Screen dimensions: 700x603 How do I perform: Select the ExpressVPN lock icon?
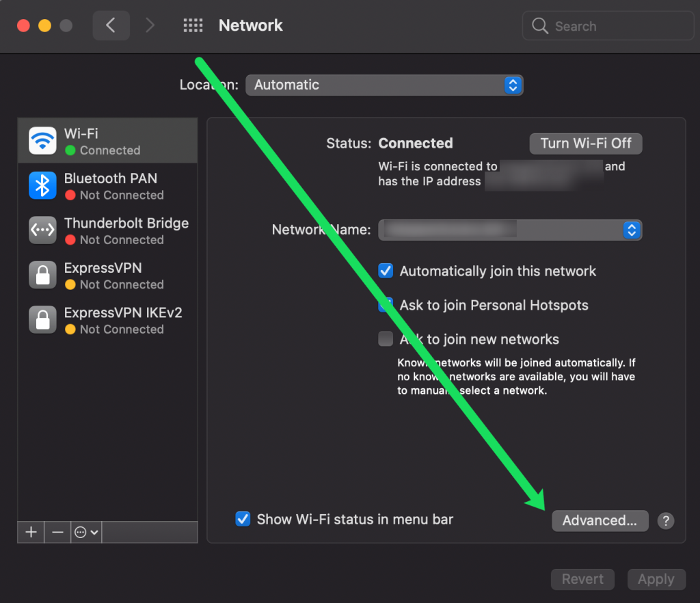pyautogui.click(x=42, y=275)
